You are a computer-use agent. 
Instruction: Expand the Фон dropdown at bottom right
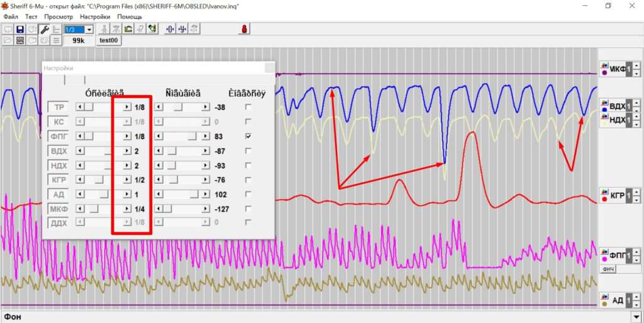(636, 316)
